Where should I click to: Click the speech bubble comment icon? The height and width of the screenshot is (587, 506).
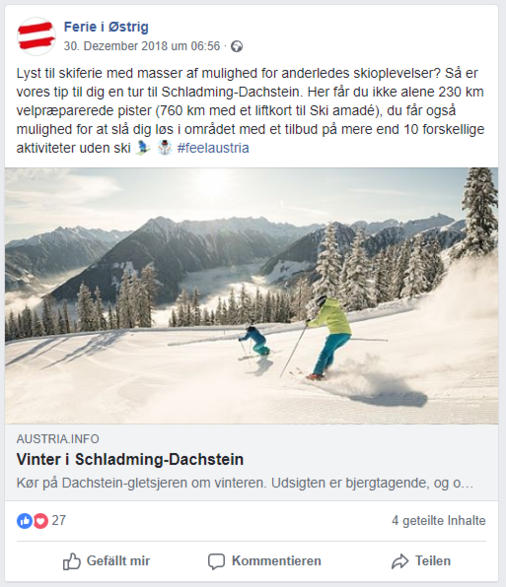pos(216,561)
